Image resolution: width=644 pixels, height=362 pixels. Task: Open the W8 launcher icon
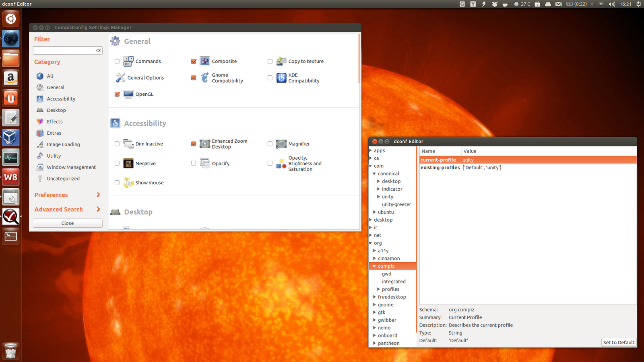(11, 177)
